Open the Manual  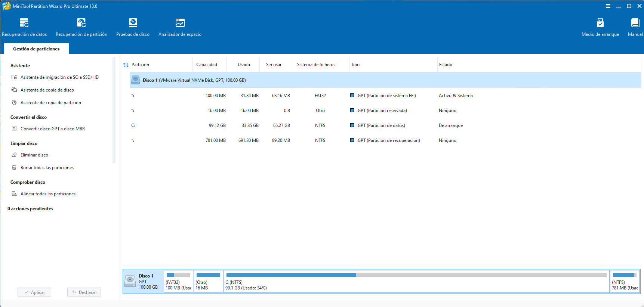click(635, 27)
